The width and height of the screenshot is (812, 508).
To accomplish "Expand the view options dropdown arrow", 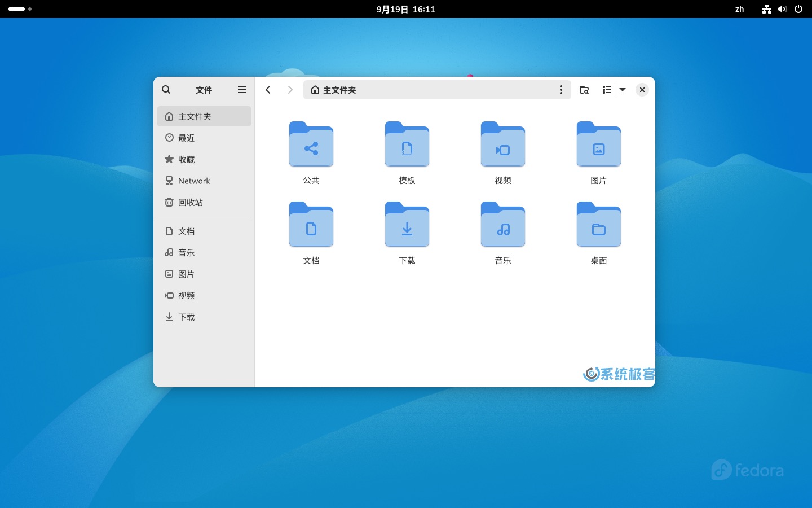I will point(623,90).
